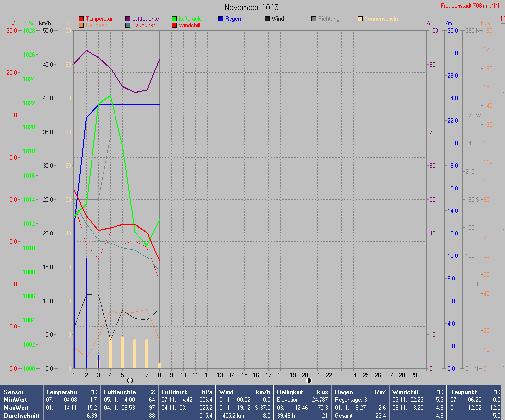Click the Richtung legend text
Image resolution: width=505 pixels, height=420 pixels.
tap(328, 19)
